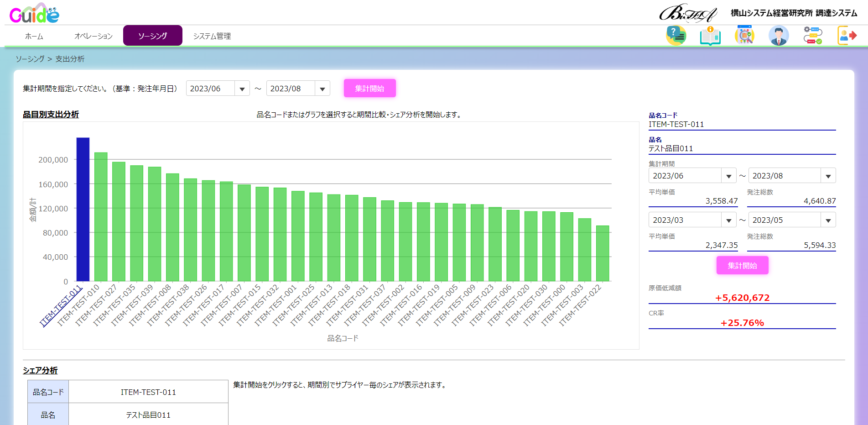The height and width of the screenshot is (425, 868).
Task: Click the ITEM-TEST-005 axis label
Action: 437,305
